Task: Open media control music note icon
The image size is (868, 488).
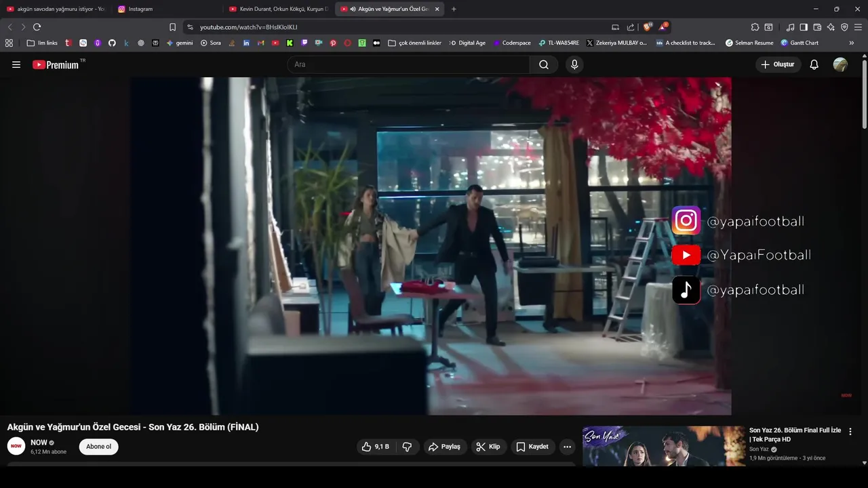Action: (790, 27)
